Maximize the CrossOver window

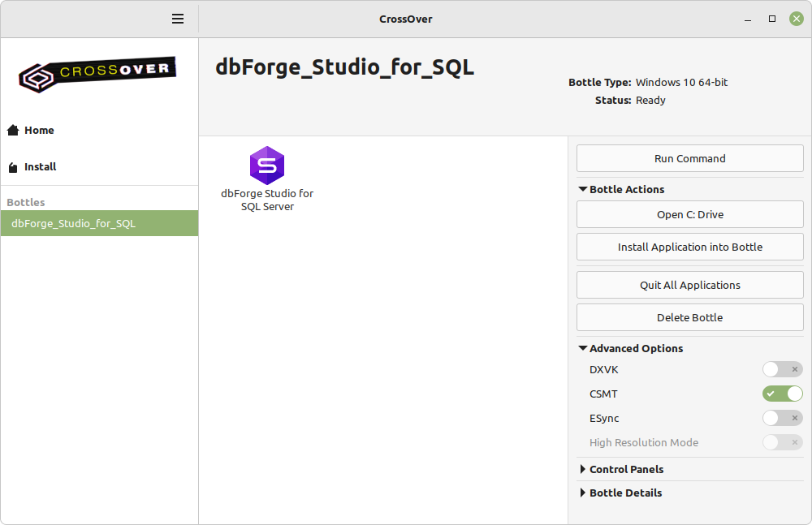click(x=772, y=19)
